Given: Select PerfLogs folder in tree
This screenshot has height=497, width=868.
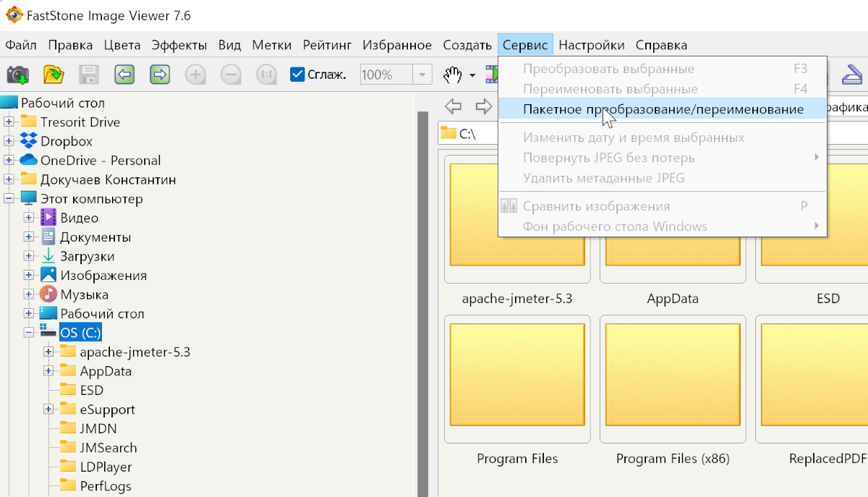Looking at the screenshot, I should (106, 486).
